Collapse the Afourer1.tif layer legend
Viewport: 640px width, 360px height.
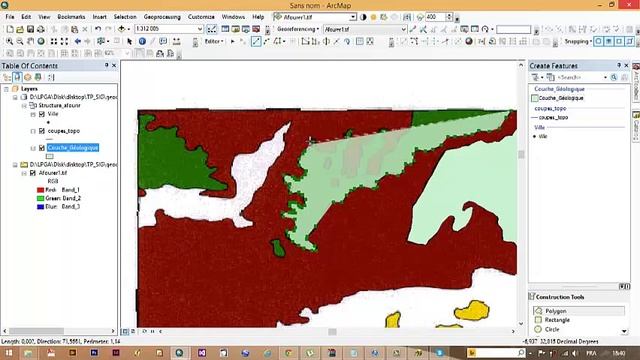pos(24,173)
